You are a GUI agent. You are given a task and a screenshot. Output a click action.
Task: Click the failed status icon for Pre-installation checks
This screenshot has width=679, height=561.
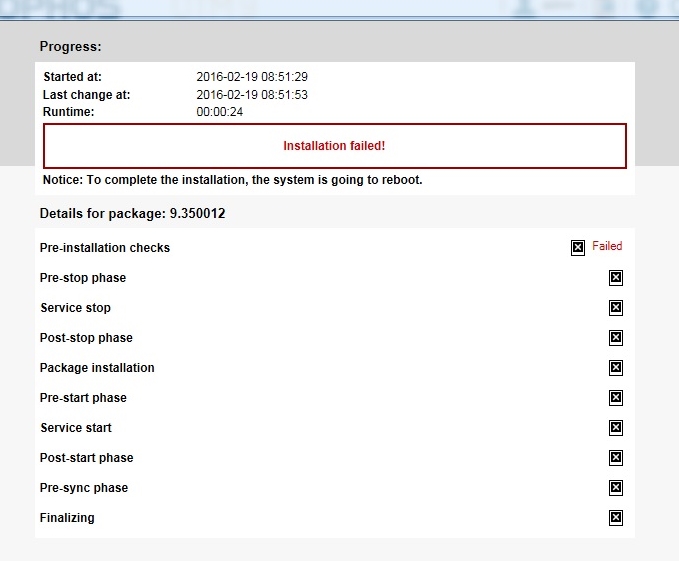[578, 248]
